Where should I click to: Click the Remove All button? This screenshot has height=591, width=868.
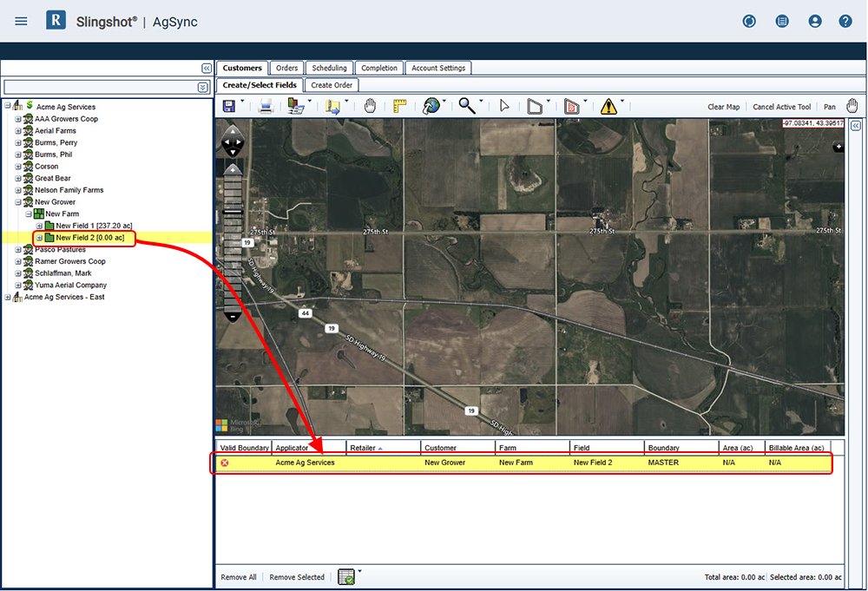(239, 577)
